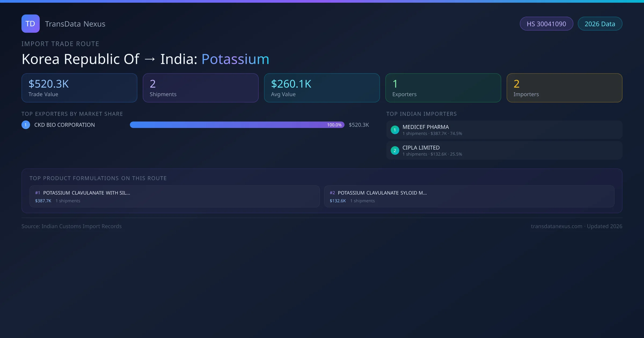Toggle the HS 30041090 filter pill
The width and height of the screenshot is (644, 338).
click(546, 24)
